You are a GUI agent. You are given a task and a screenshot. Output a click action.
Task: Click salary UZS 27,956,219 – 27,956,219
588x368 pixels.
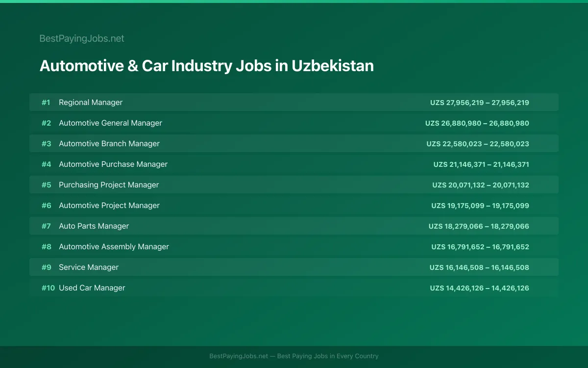pos(480,103)
